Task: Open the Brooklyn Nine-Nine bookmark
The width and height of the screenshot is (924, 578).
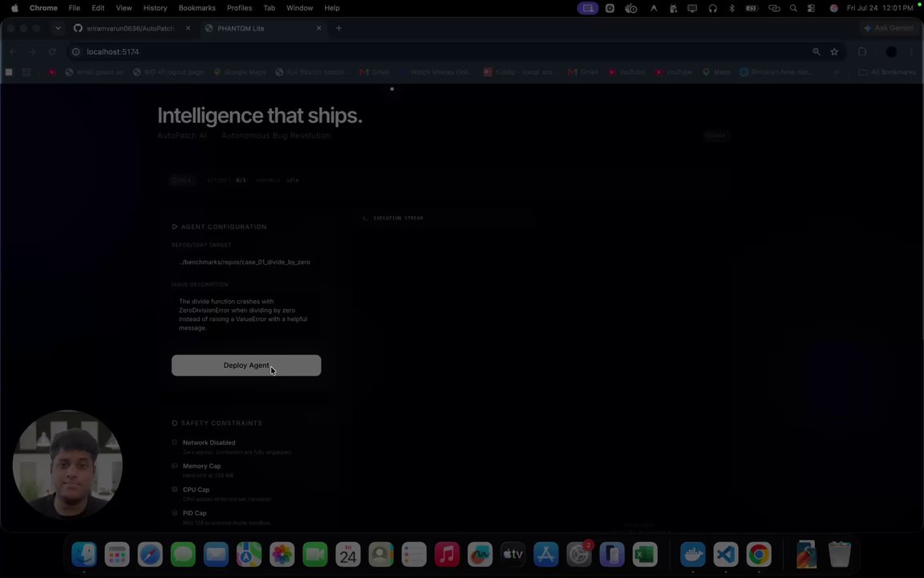Action: coord(776,72)
